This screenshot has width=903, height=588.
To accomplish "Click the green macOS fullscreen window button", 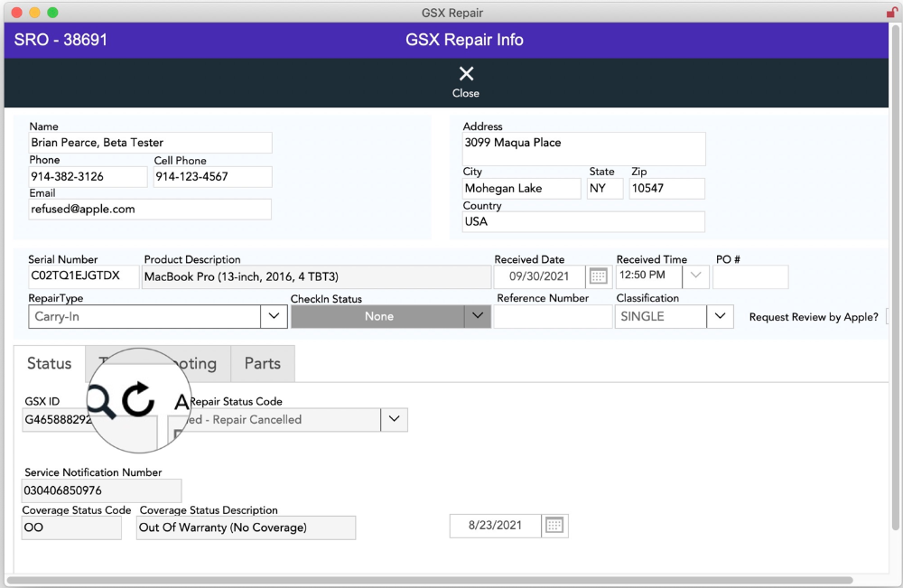I will coord(52,13).
